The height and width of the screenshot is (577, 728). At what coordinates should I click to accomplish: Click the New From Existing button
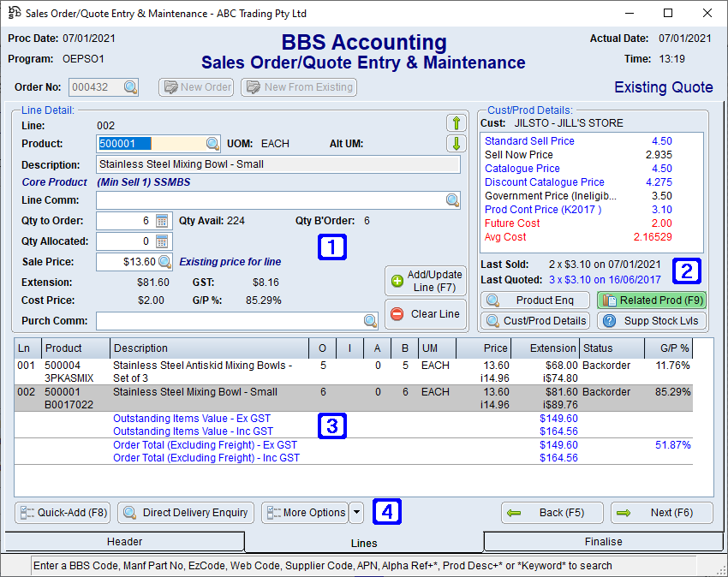pyautogui.click(x=298, y=87)
